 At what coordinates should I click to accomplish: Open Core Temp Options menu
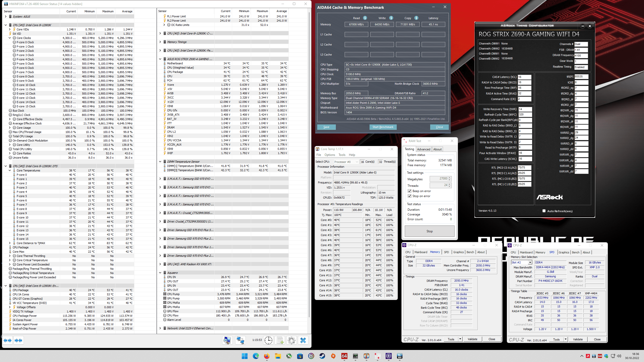click(330, 155)
